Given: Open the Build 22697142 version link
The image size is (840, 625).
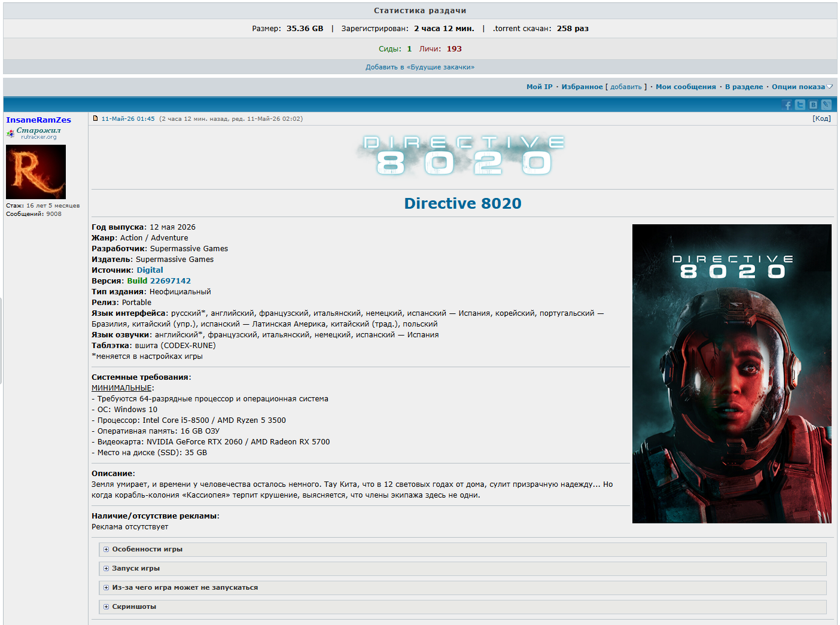Looking at the screenshot, I should pyautogui.click(x=159, y=281).
